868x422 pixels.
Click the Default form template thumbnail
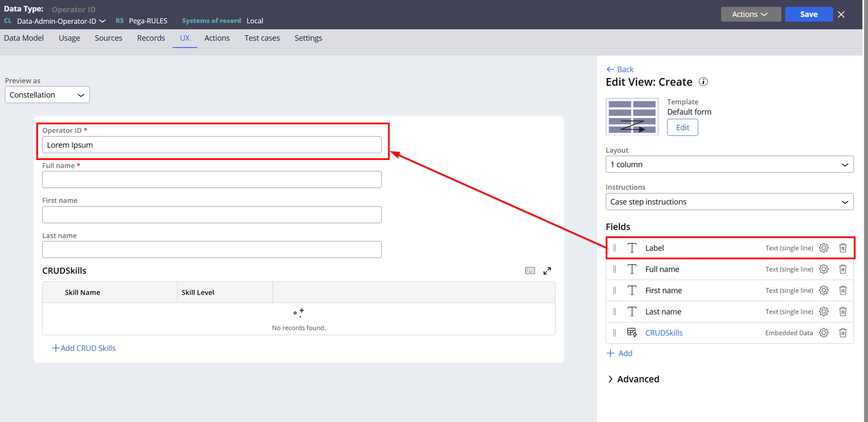tap(632, 117)
